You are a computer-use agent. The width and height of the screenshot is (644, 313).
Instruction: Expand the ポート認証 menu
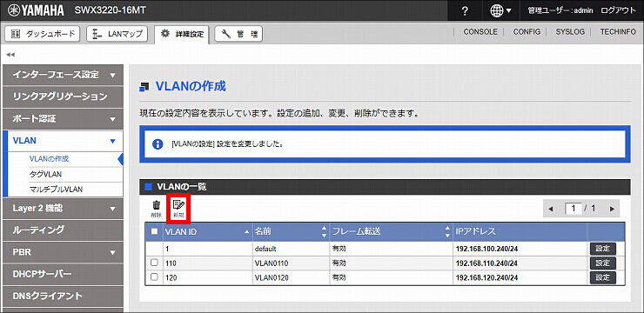(x=63, y=119)
